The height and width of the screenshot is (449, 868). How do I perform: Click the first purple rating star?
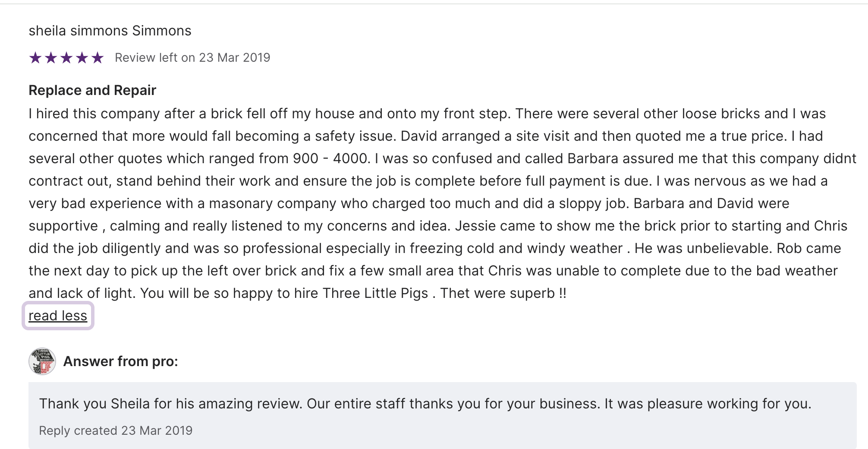(x=35, y=57)
